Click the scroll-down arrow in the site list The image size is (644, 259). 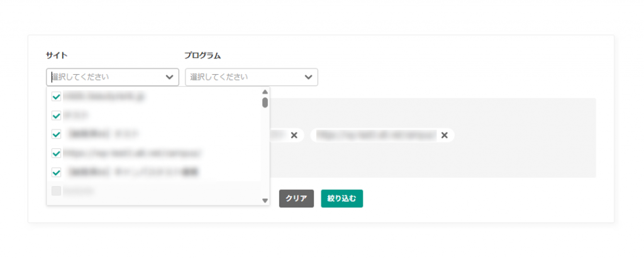[265, 201]
